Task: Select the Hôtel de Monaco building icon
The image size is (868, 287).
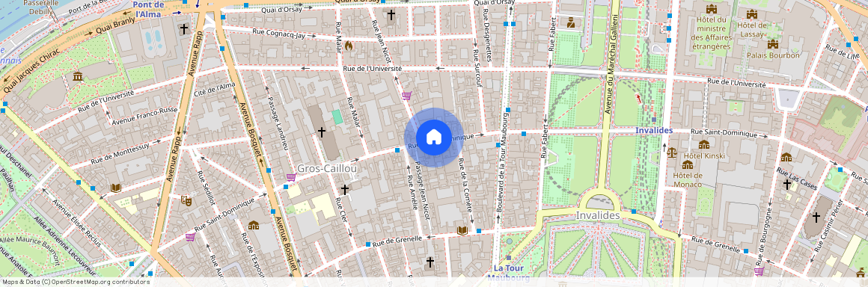Action: [x=688, y=164]
